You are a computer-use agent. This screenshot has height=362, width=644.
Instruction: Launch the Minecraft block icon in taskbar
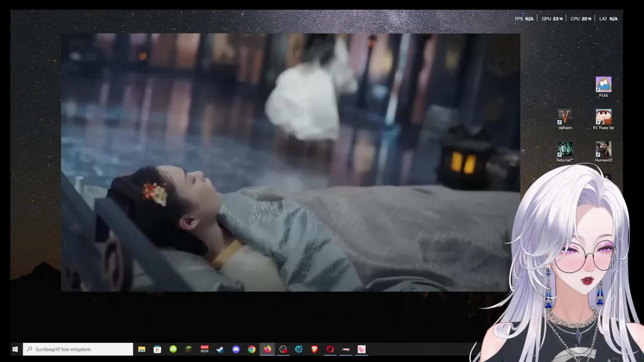pyautogui.click(x=189, y=349)
